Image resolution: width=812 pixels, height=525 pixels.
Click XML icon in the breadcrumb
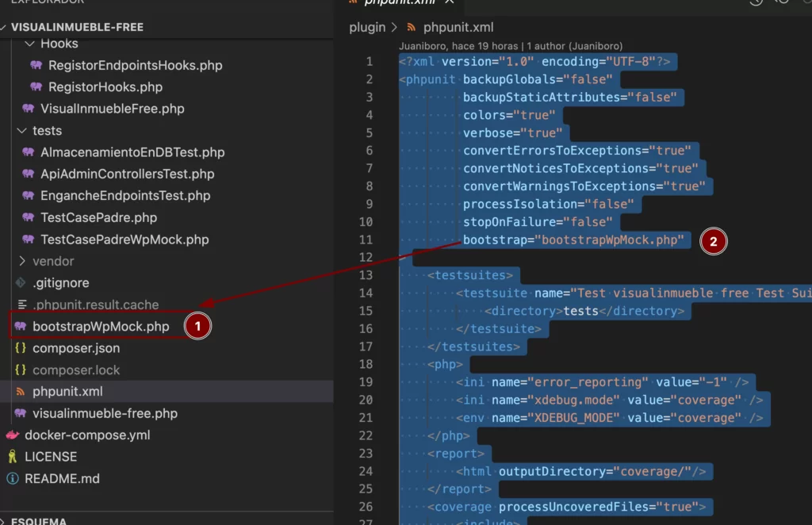pyautogui.click(x=412, y=27)
